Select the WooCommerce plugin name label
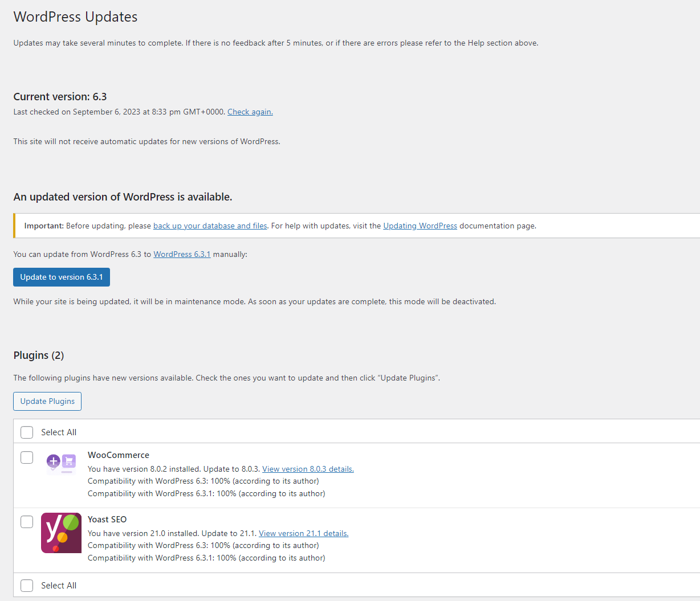 point(118,455)
